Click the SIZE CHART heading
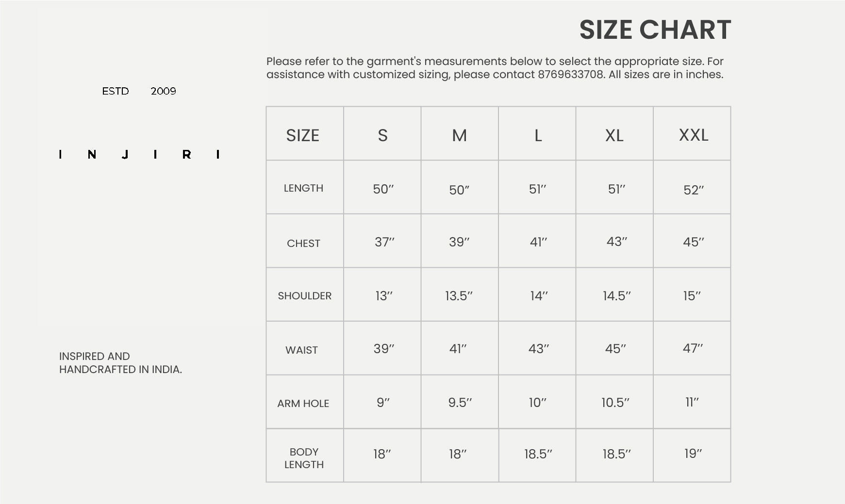The height and width of the screenshot is (504, 845). (655, 30)
